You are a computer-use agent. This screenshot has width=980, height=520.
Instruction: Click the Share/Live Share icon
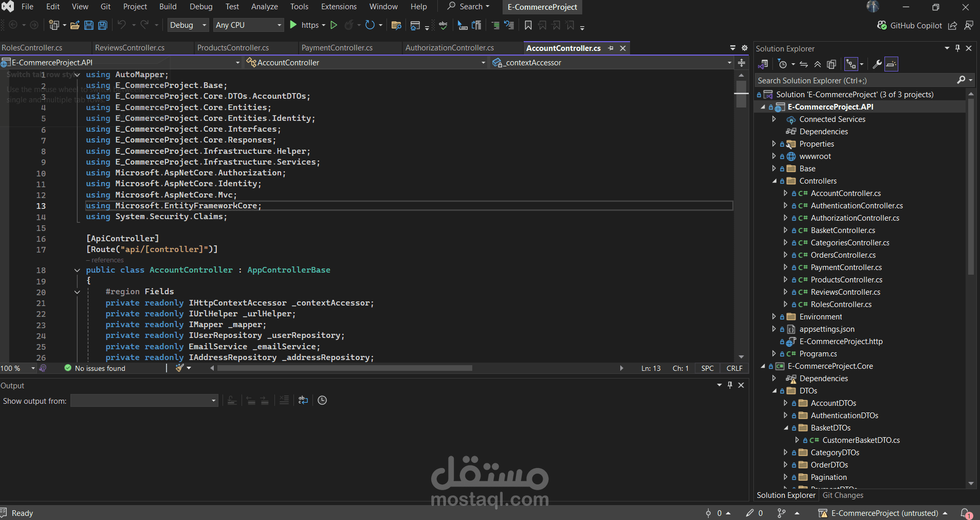click(953, 25)
